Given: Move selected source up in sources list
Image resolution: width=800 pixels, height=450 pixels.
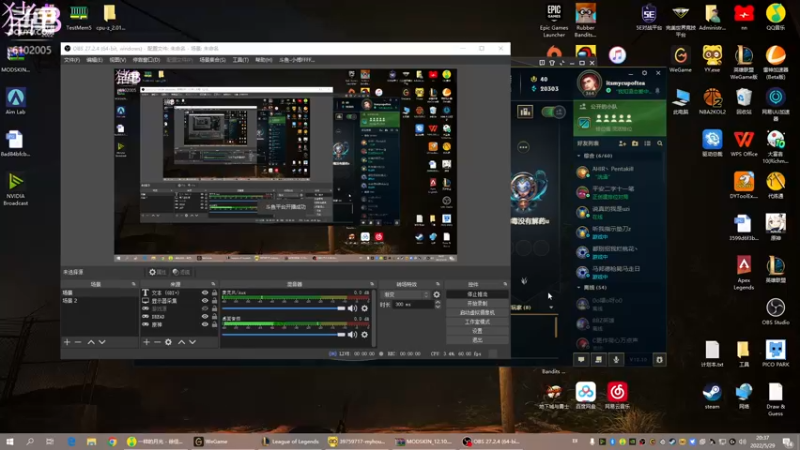Looking at the screenshot, I should tap(181, 342).
